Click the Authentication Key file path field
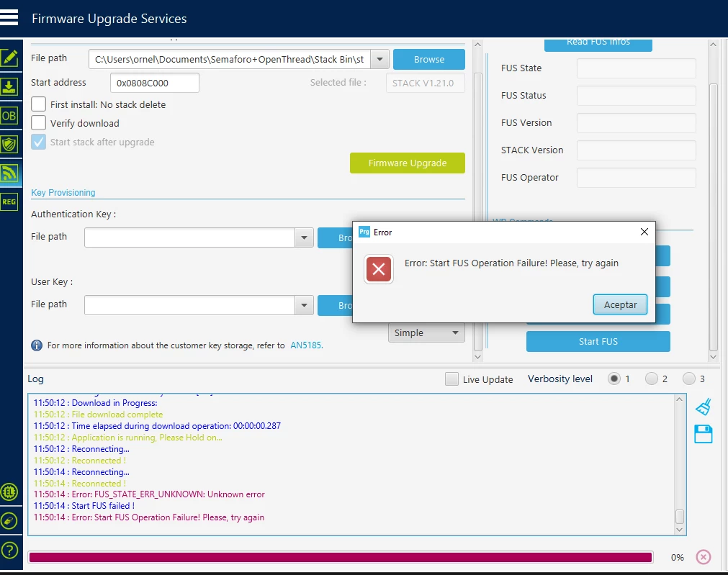Viewport: 728px width, 575px height. [x=190, y=237]
